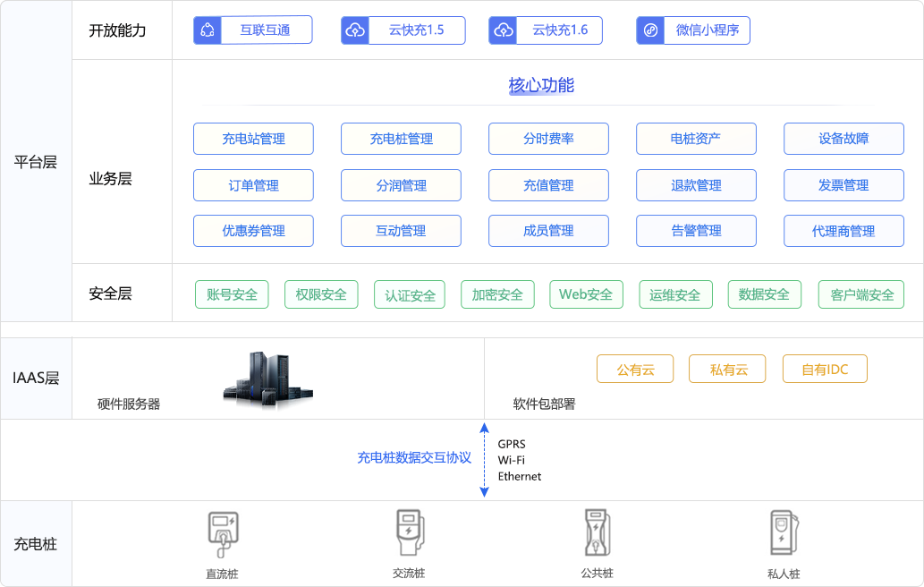Open 分润管理 module

[401, 185]
